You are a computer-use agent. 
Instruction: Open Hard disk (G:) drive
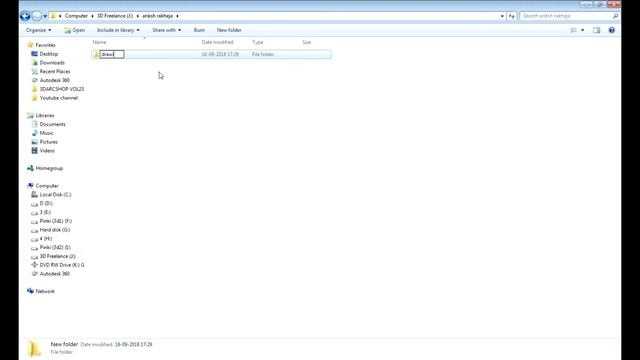pos(55,230)
